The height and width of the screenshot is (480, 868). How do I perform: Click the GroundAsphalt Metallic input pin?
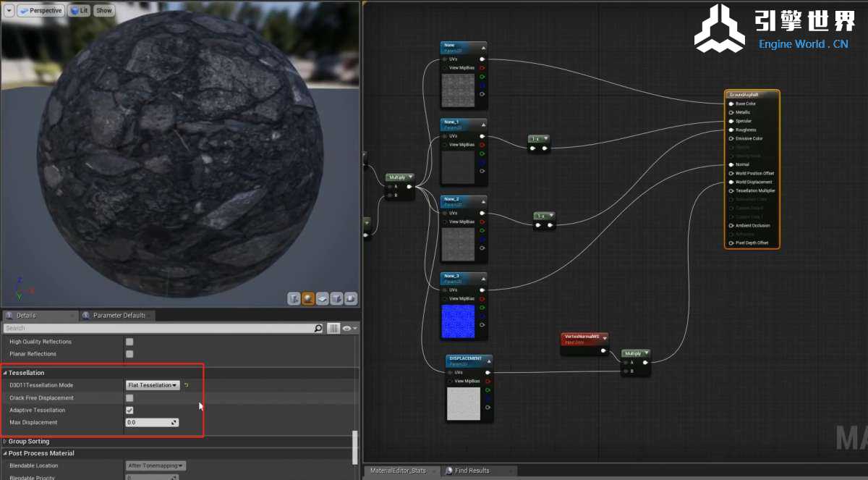pos(731,112)
